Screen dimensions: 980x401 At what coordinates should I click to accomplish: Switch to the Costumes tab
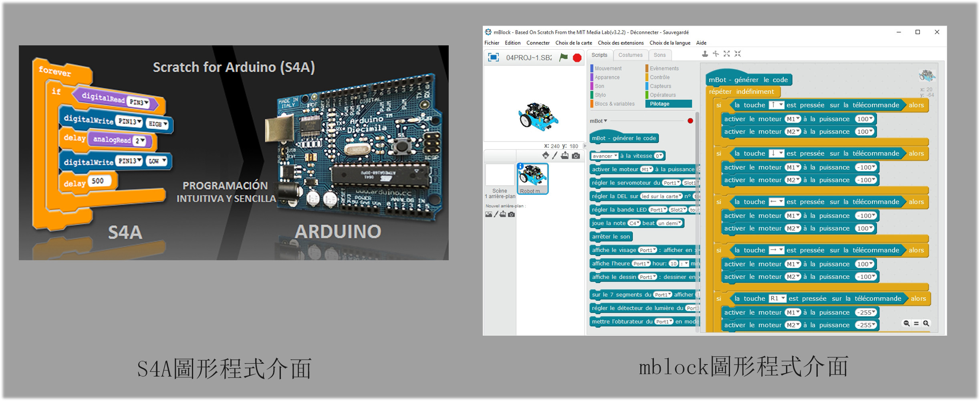click(630, 55)
